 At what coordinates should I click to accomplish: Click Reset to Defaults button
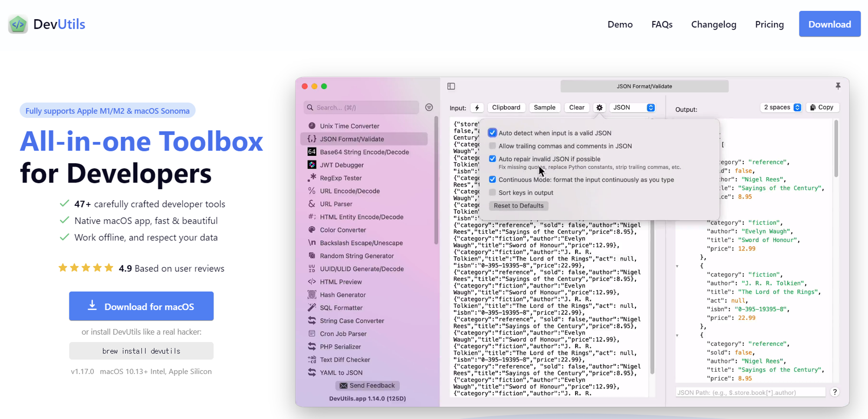tap(518, 206)
